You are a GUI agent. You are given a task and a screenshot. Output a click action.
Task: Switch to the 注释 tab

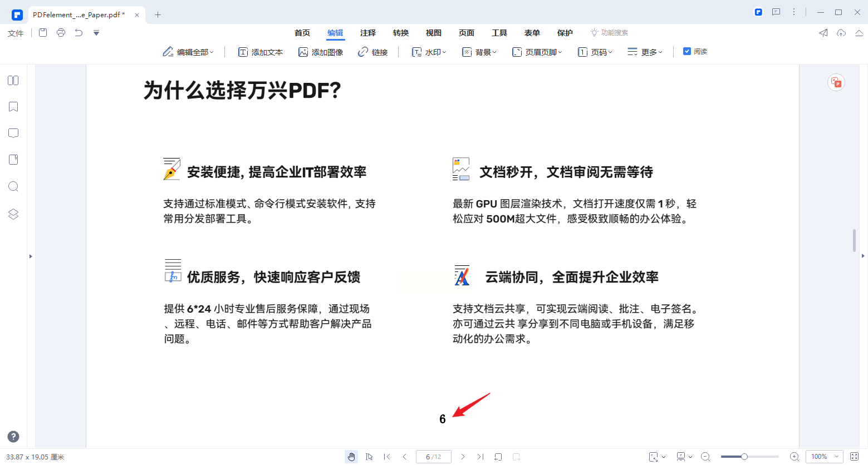(368, 33)
